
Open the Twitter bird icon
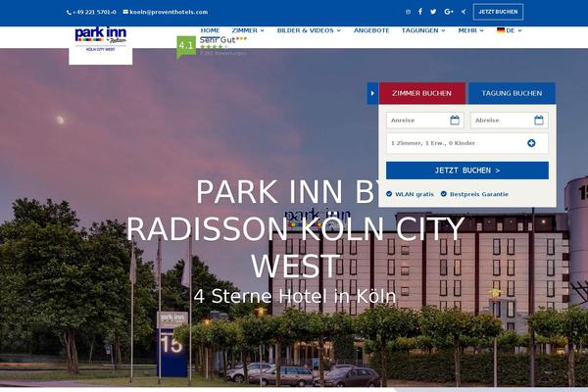point(433,12)
